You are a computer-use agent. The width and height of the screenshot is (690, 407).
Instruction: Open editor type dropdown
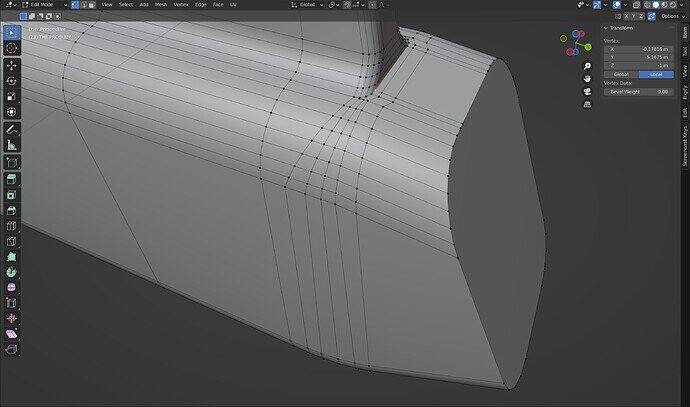11,5
